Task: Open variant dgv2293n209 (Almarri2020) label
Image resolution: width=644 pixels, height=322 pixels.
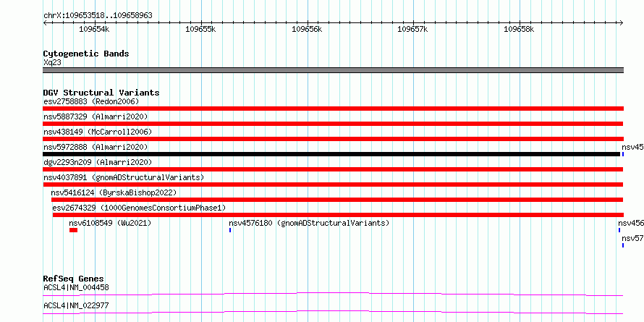Action: point(98,162)
